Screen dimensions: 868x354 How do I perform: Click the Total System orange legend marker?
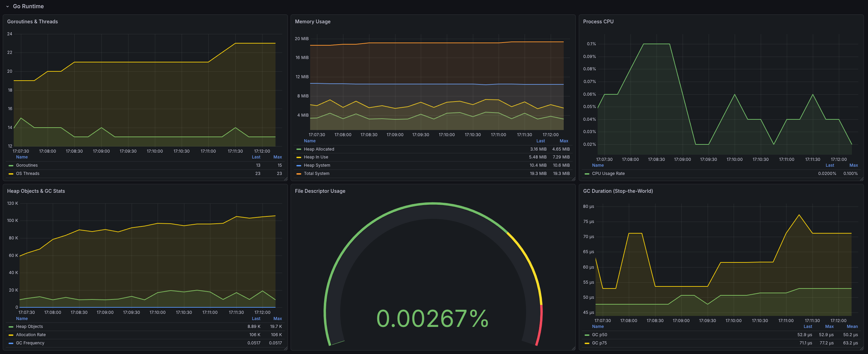click(x=299, y=174)
